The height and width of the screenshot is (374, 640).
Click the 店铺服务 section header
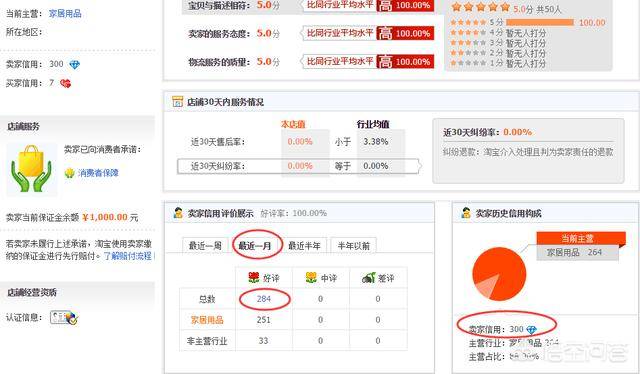pyautogui.click(x=23, y=126)
